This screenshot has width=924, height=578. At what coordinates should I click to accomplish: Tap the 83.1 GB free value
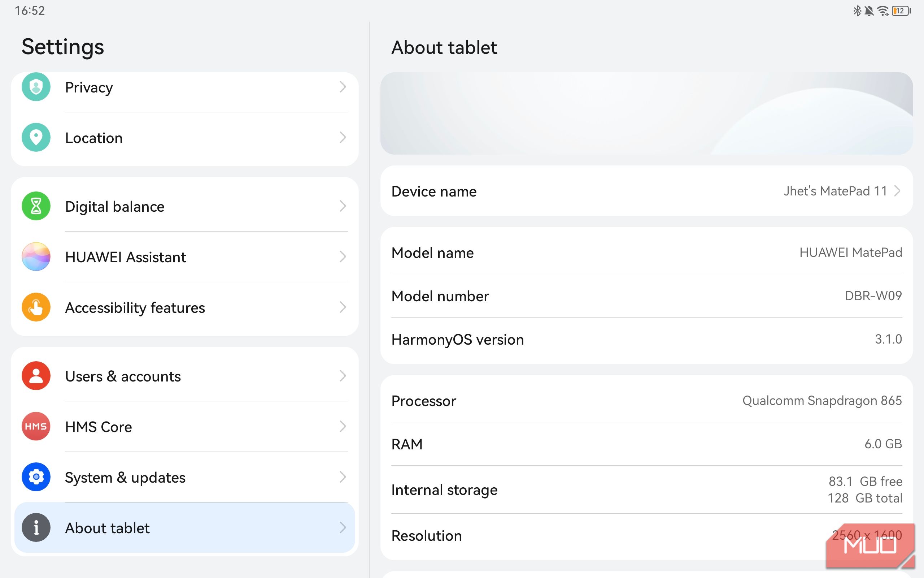865,481
